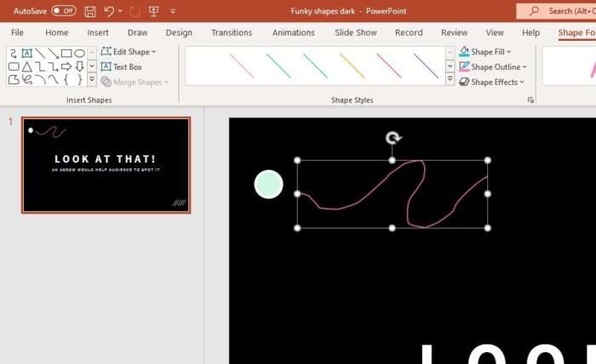Screen dimensions: 596x364
Task: Apply the purple line shape style
Action: [x=426, y=65]
